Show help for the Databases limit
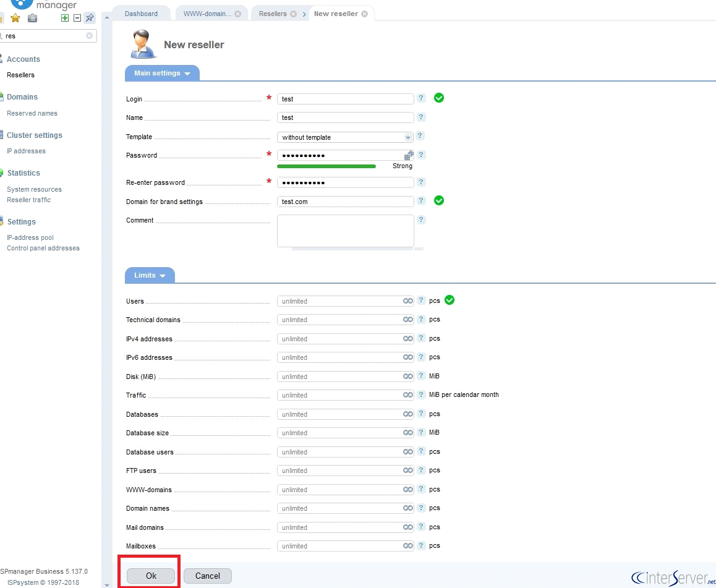716x588 pixels. pyautogui.click(x=421, y=414)
